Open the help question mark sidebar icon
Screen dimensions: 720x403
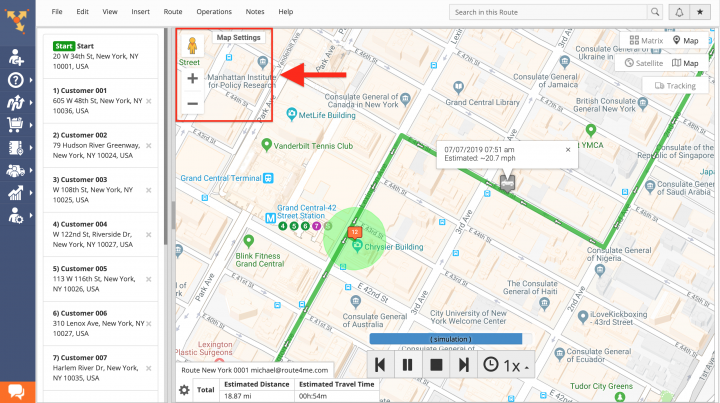16,80
